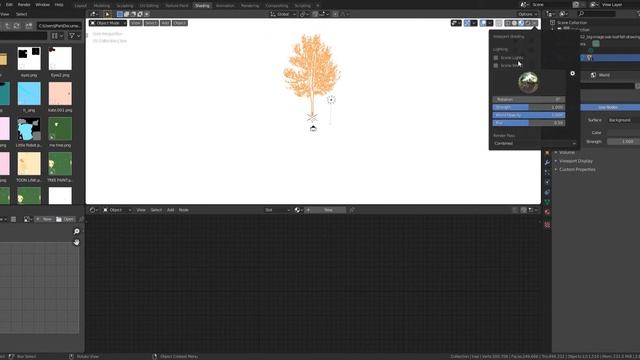
Task: Select the tweak select tool icon
Action: [107, 14]
